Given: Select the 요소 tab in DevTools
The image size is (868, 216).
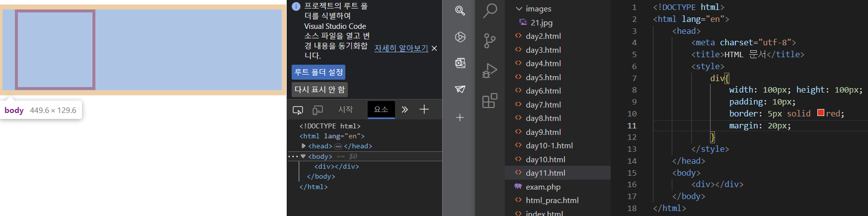Looking at the screenshot, I should [x=381, y=109].
